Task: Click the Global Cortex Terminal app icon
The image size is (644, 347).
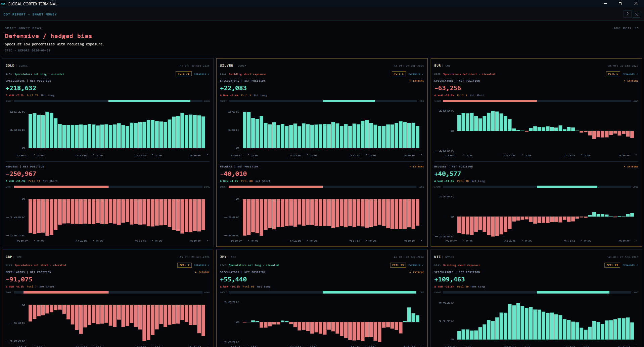Action: pos(3,4)
